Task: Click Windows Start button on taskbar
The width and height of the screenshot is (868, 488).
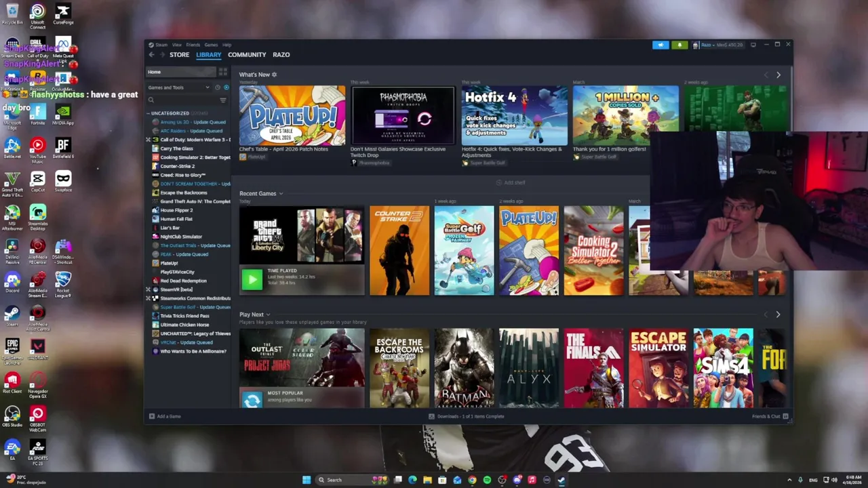Action: coord(307,480)
